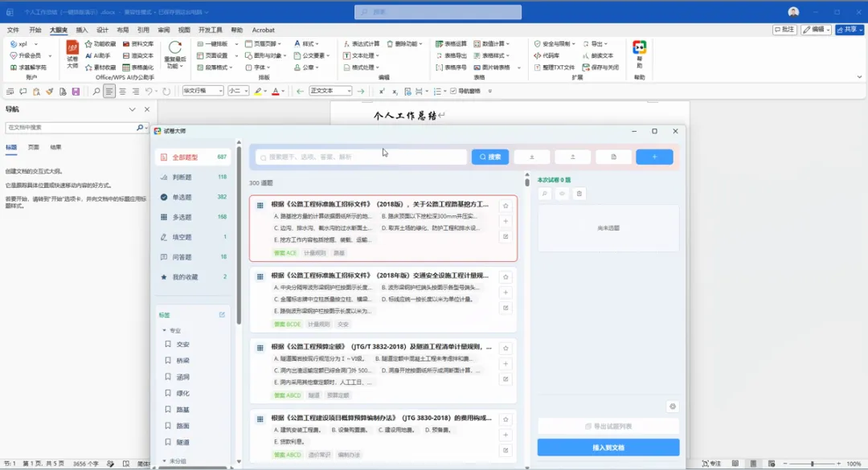
Task: Click the clipboard icon under 本次试卷
Action: (579, 194)
